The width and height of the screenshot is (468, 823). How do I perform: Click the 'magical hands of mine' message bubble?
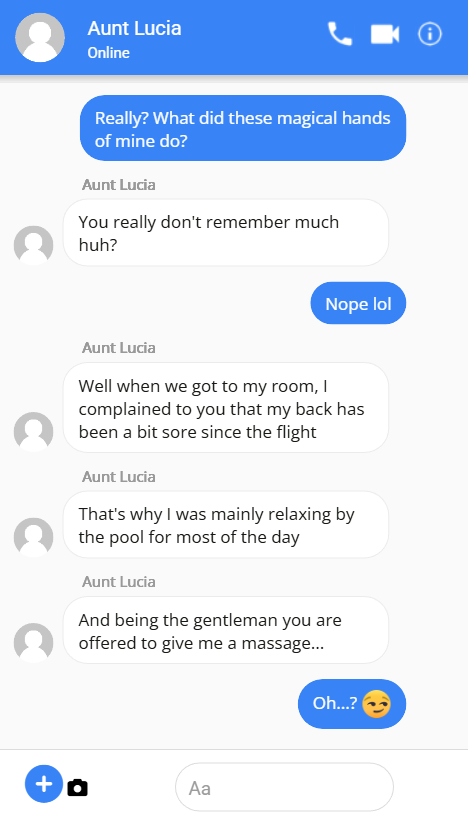[243, 128]
